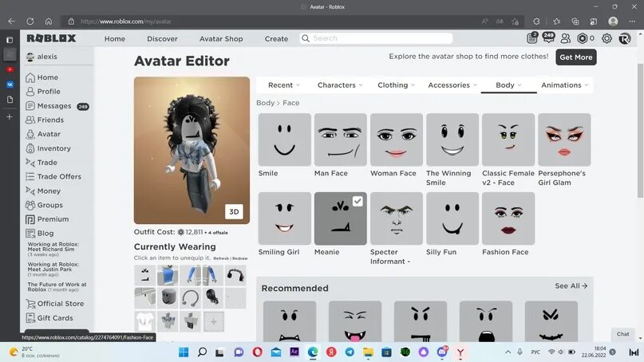Select the Specter Informant face
This screenshot has height=362, width=644.
click(397, 218)
